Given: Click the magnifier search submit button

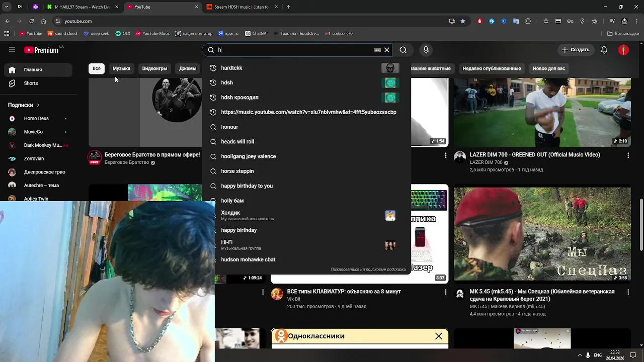Looking at the screenshot, I should [403, 50].
